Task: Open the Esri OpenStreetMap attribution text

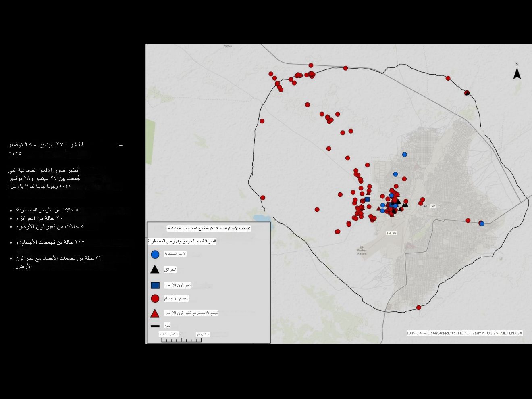Action: pyautogui.click(x=464, y=333)
